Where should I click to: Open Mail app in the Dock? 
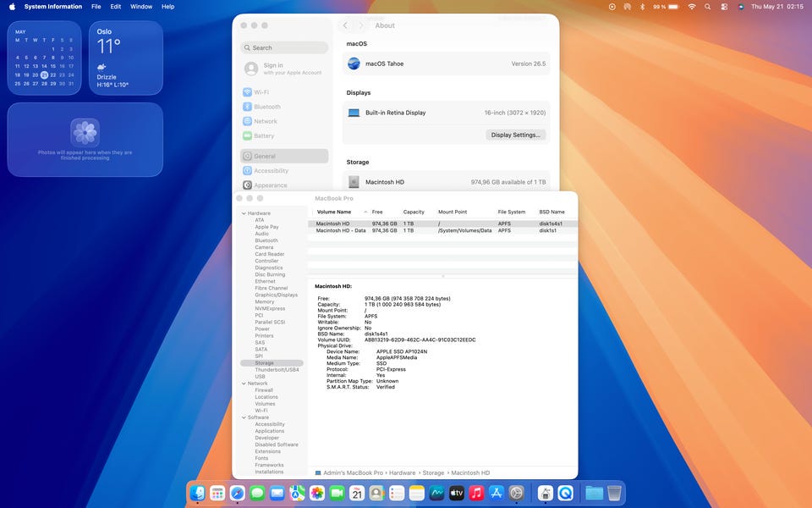tap(277, 493)
